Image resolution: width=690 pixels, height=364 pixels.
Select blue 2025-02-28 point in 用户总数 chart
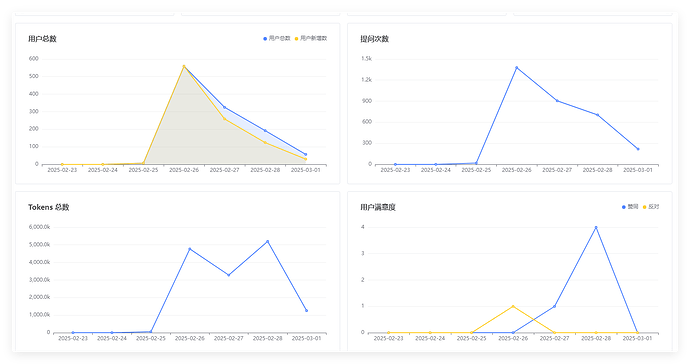point(265,130)
